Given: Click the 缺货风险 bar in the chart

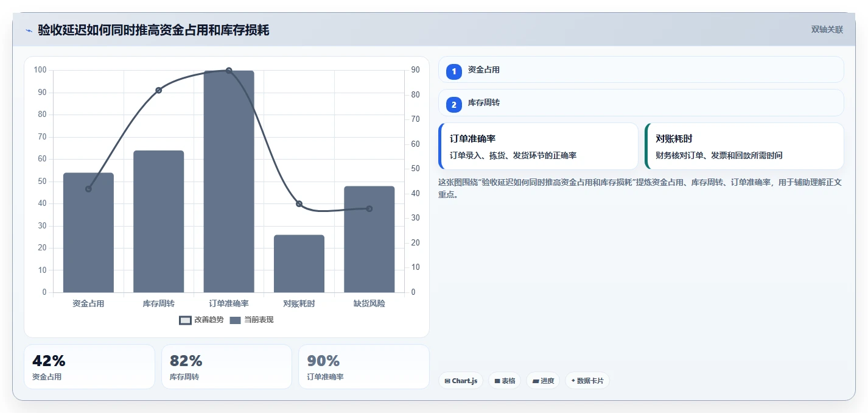Looking at the screenshot, I should tap(369, 239).
